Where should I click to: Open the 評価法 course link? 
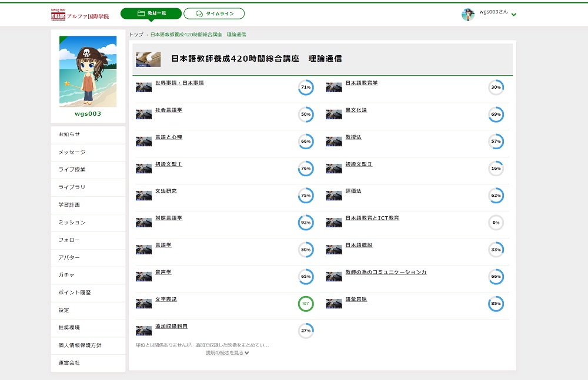tap(353, 191)
